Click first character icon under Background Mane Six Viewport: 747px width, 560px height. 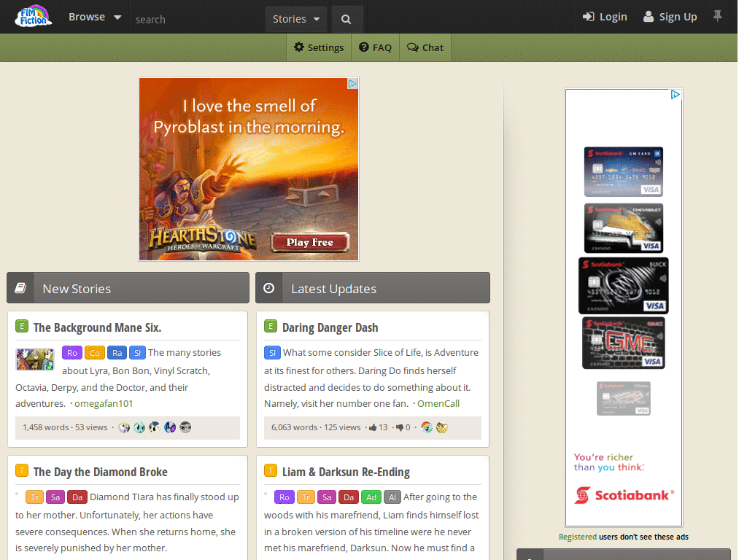pos(124,427)
